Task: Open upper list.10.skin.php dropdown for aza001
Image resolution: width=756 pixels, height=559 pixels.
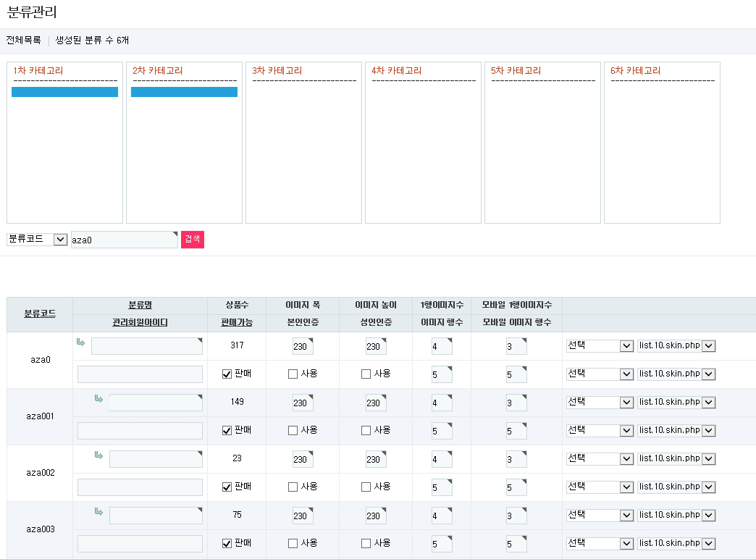Action: point(676,403)
